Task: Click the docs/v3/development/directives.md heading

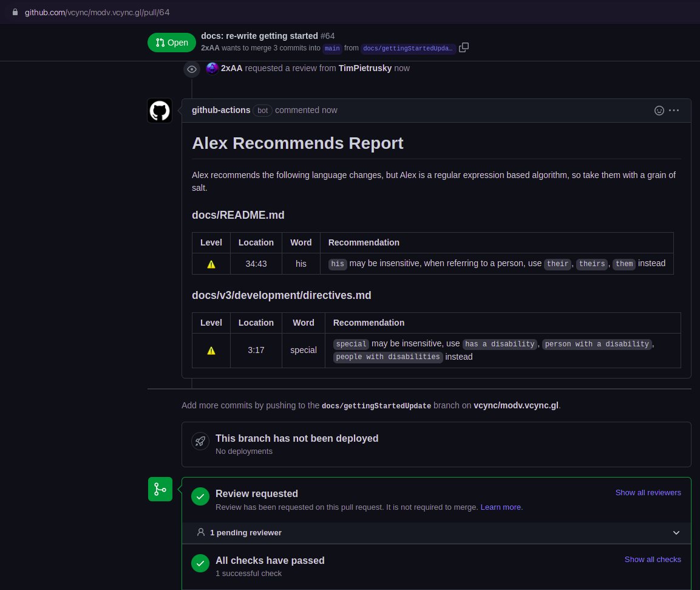Action: [x=281, y=295]
